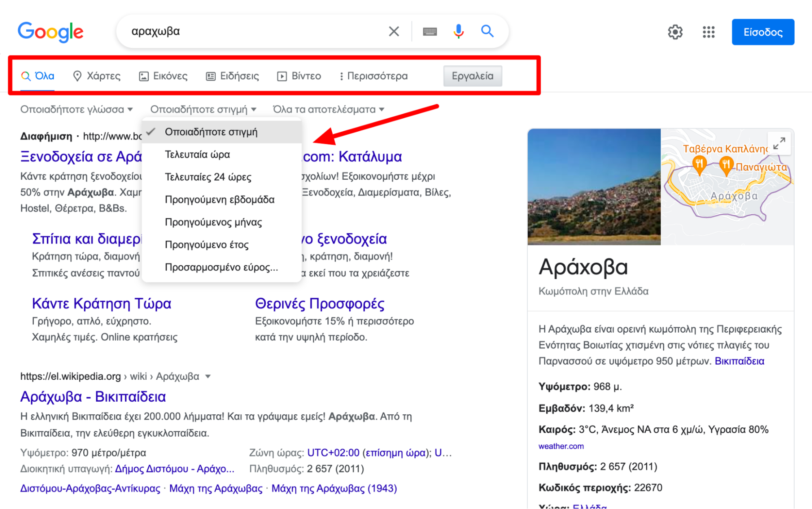Open Google apps grid icon
Image resolution: width=812 pixels, height=509 pixels.
[708, 32]
